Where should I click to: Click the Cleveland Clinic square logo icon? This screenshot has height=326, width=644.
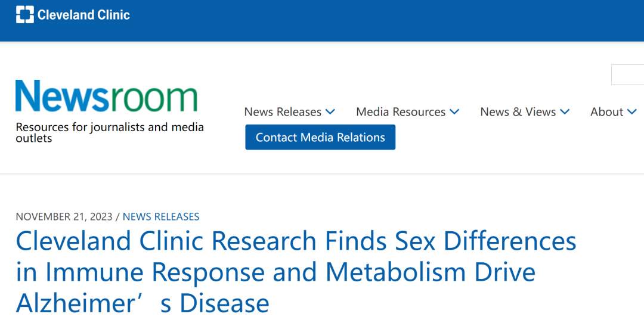(x=25, y=14)
